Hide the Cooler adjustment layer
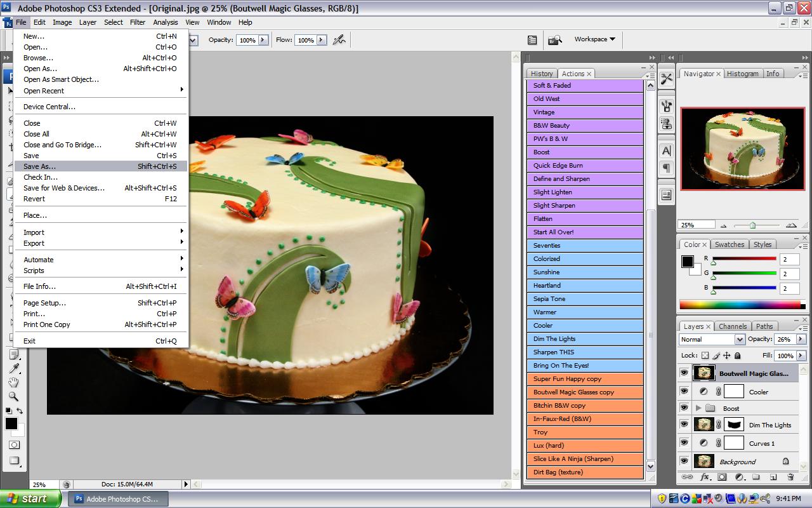812x508 pixels. click(684, 392)
